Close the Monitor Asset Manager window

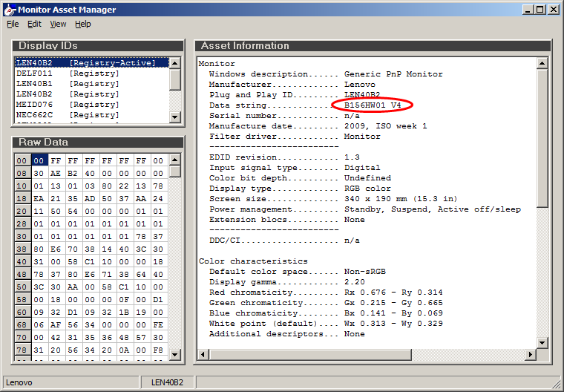point(554,10)
